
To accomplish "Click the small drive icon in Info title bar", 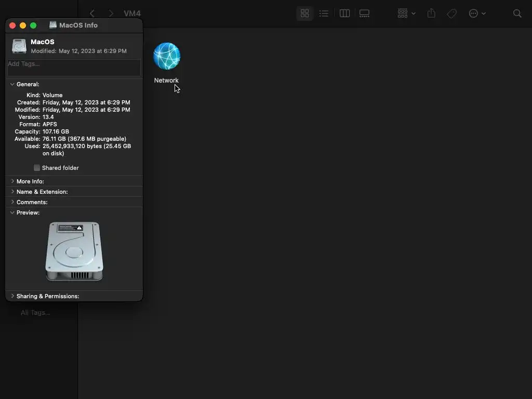I will pyautogui.click(x=53, y=25).
